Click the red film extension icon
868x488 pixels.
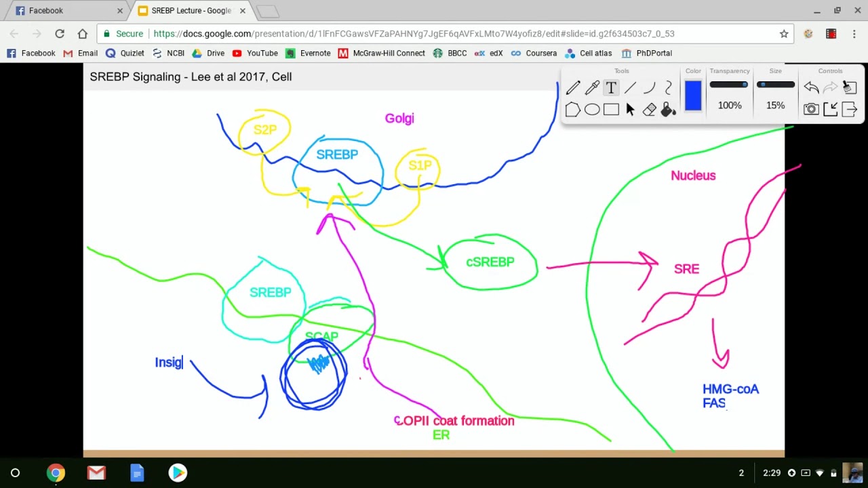[x=831, y=34]
